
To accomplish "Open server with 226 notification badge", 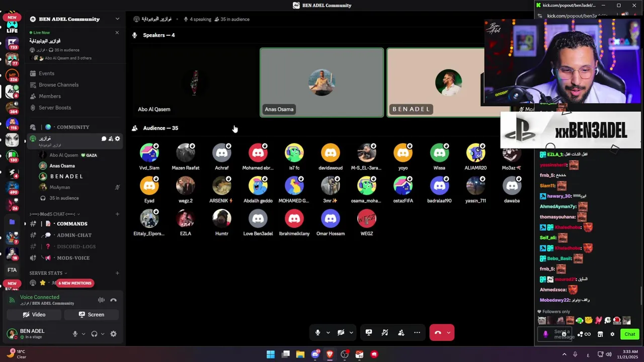I will (12, 75).
